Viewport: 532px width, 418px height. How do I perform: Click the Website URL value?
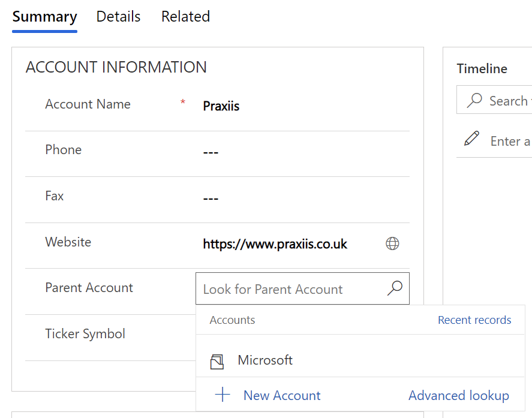coord(275,244)
